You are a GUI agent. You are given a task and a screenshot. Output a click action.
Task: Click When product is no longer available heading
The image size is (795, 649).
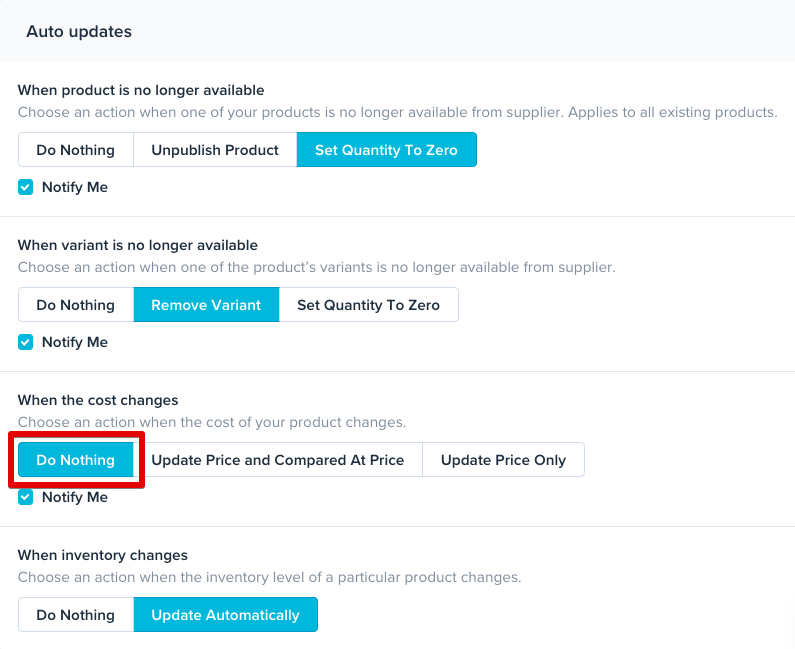tap(140, 90)
